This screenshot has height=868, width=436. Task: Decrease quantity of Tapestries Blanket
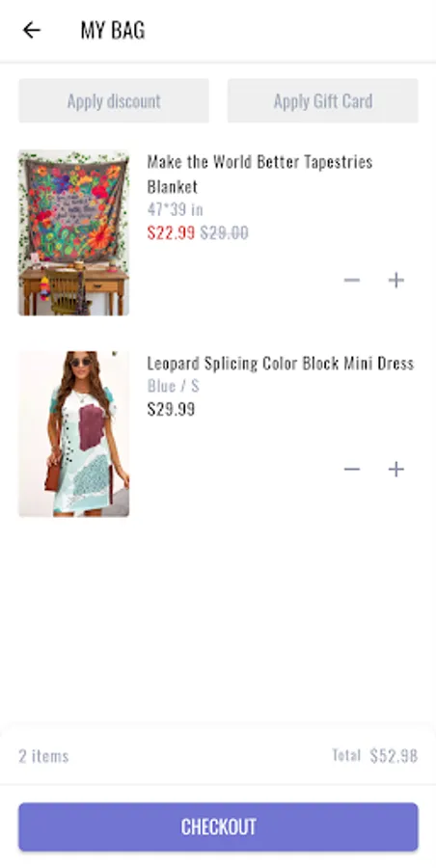(x=352, y=280)
